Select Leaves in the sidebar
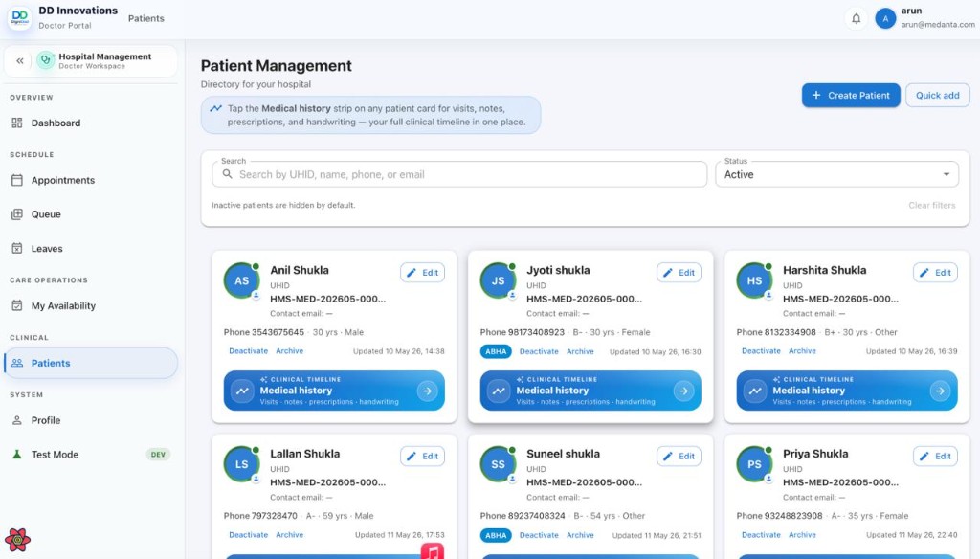Image resolution: width=980 pixels, height=559 pixels. point(91,248)
